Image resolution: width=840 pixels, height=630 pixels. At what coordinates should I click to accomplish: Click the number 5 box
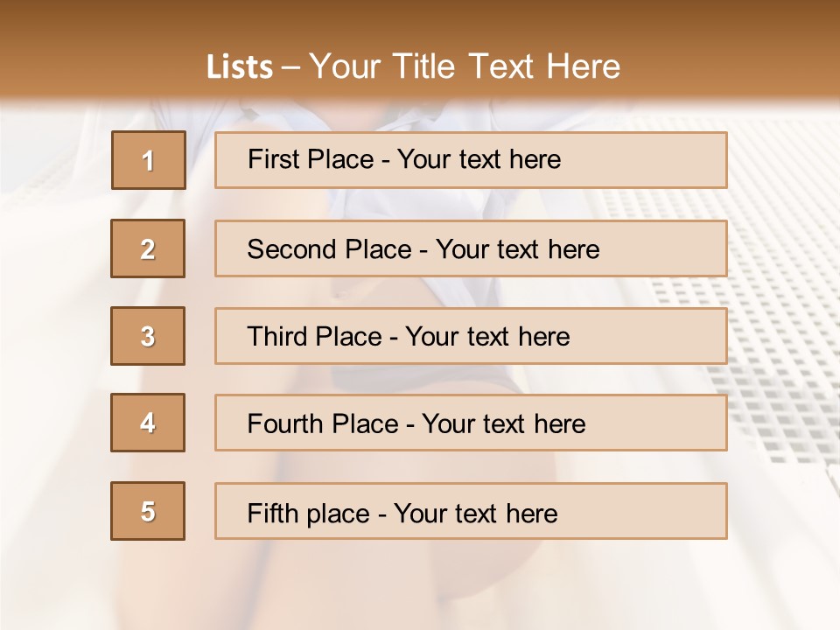click(148, 511)
